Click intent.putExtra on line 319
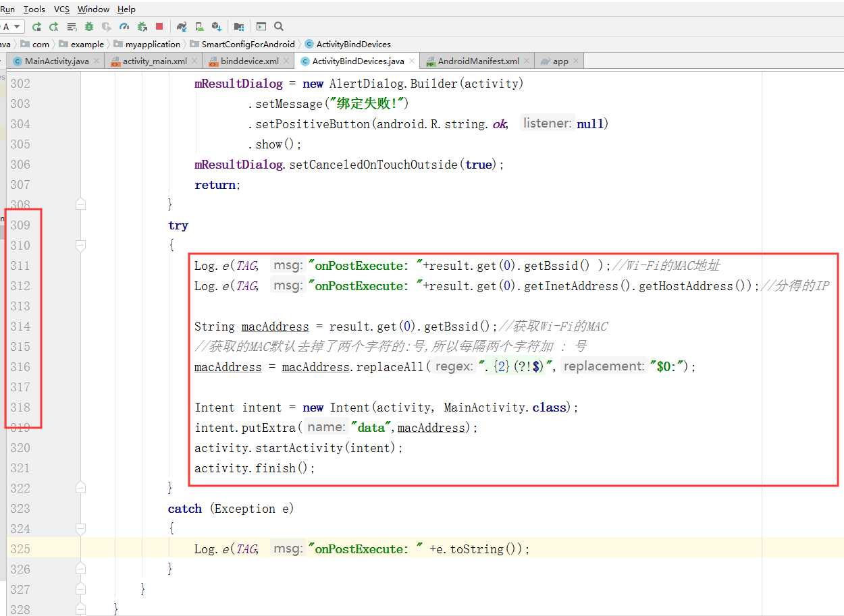Screen dimensions: 844x616 [x=245, y=428]
